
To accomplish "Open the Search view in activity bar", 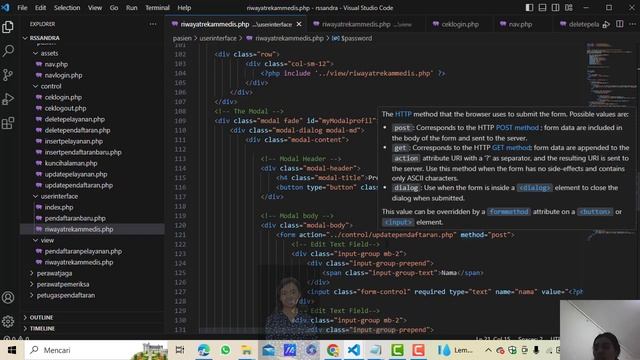I will (8, 51).
